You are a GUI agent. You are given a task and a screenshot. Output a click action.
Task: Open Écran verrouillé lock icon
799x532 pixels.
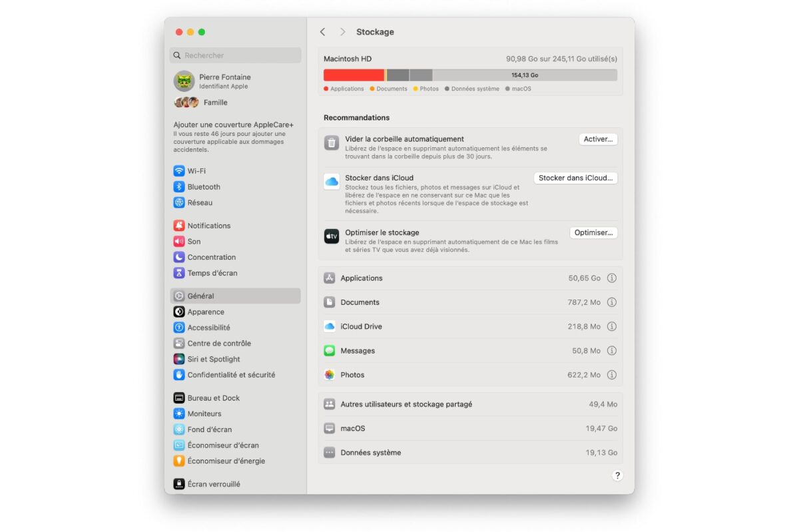[178, 484]
